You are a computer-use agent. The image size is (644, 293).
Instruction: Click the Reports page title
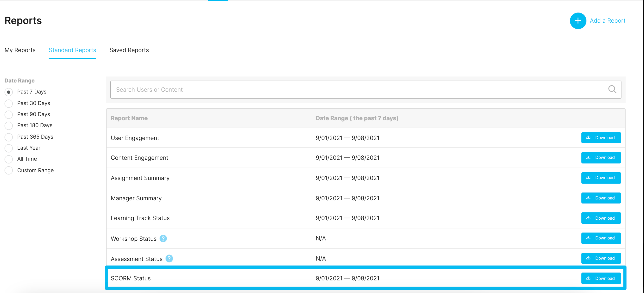[x=23, y=21]
